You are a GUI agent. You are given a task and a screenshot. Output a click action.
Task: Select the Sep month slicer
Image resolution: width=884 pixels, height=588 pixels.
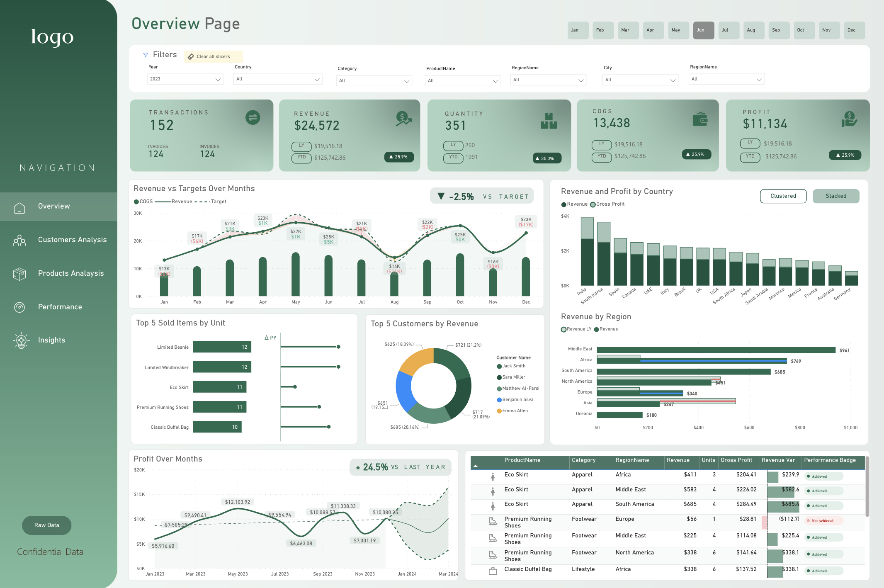point(779,30)
